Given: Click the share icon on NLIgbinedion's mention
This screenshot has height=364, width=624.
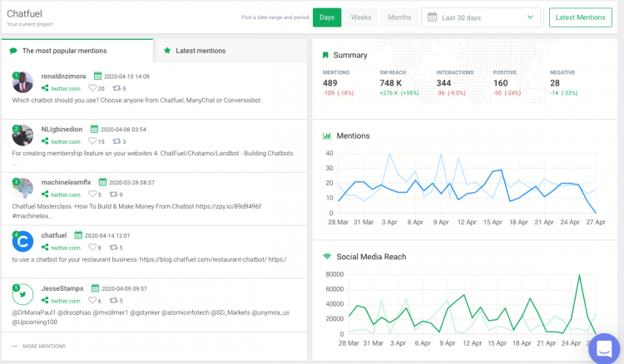Looking at the screenshot, I should 45,140.
